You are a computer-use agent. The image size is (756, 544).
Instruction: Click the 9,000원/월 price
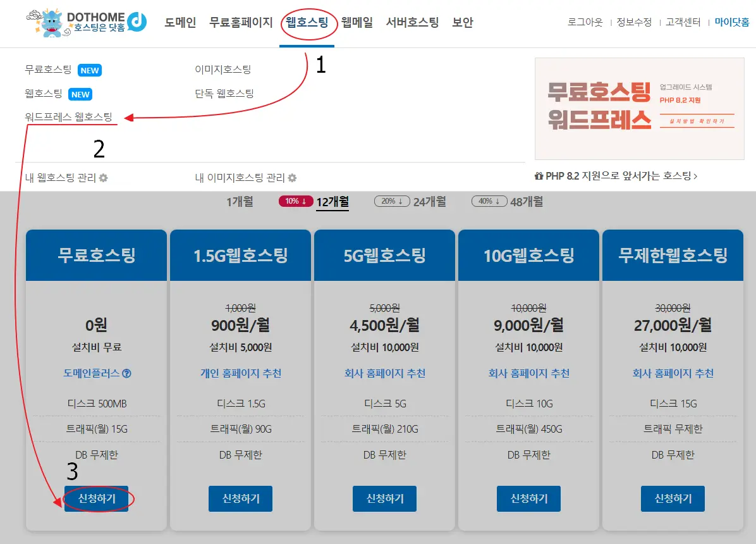(x=529, y=325)
